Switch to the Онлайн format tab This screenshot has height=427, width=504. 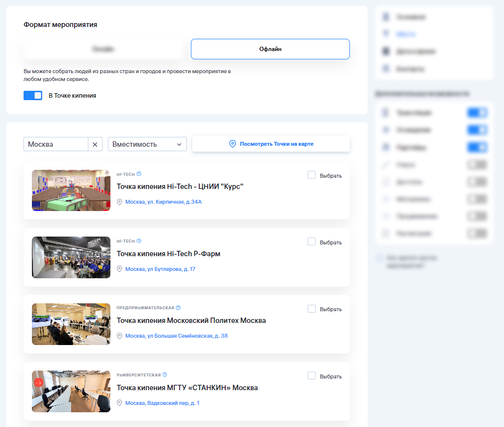(103, 49)
